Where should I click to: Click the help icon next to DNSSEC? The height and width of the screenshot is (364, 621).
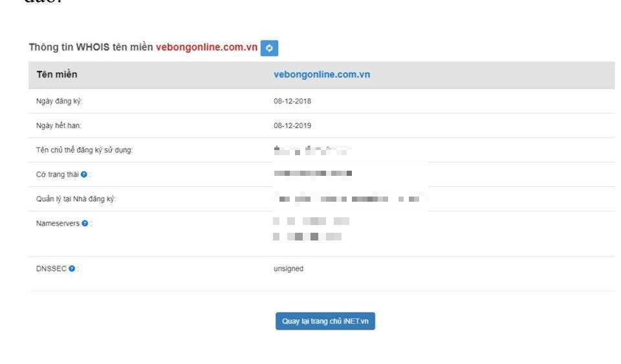[72, 269]
